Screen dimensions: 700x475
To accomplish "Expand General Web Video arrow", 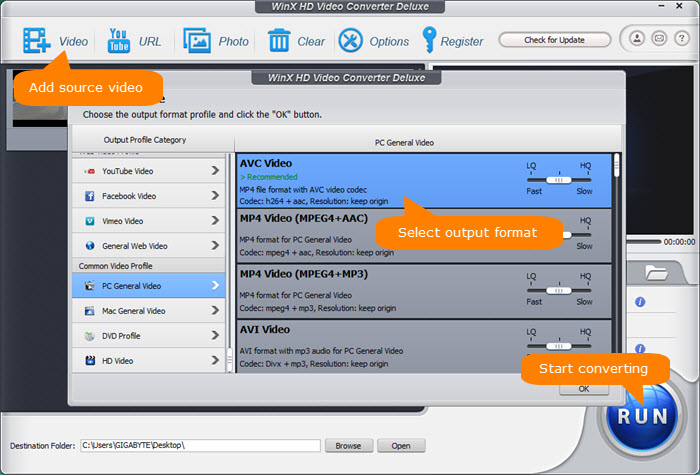I will pos(215,246).
